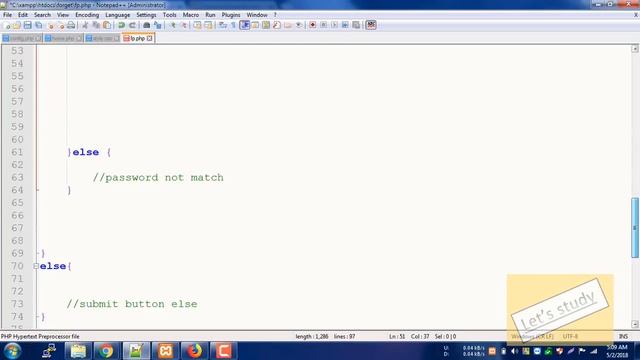The height and width of the screenshot is (360, 640).
Task: Click the Zoom In toolbar icon
Action: coord(173,25)
